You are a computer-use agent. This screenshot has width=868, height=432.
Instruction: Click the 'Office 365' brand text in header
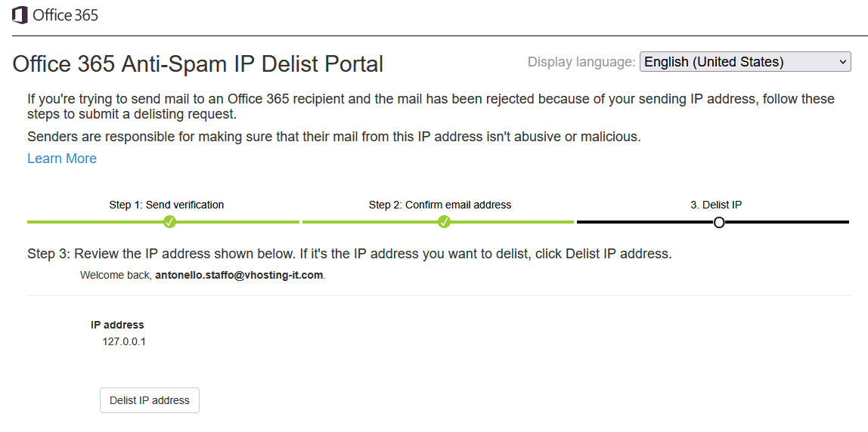click(66, 15)
